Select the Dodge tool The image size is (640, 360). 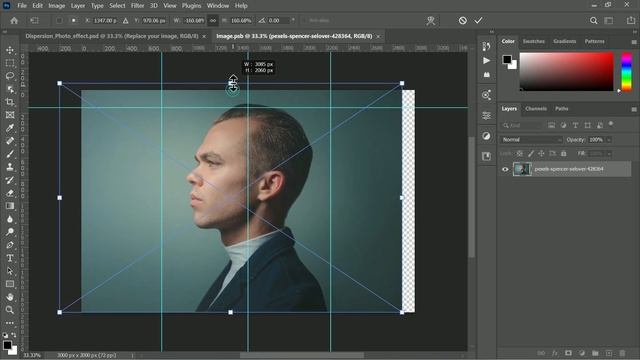[x=10, y=232]
